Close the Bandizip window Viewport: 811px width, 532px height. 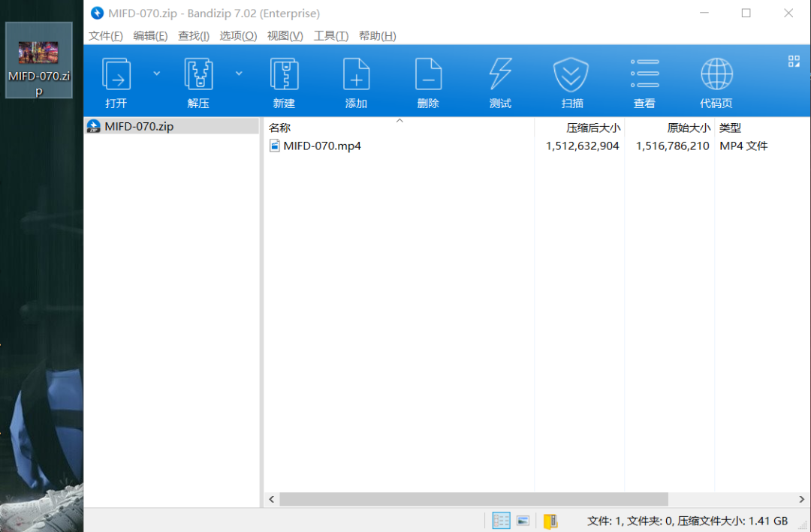click(788, 13)
